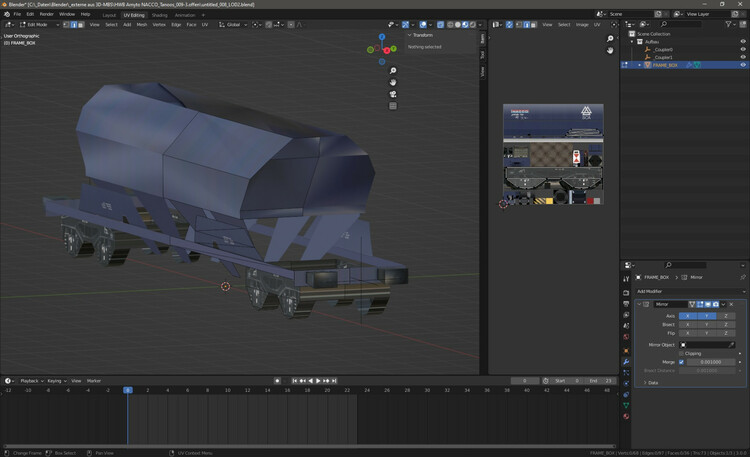Toggle Mirror Flip Y button

tap(706, 333)
